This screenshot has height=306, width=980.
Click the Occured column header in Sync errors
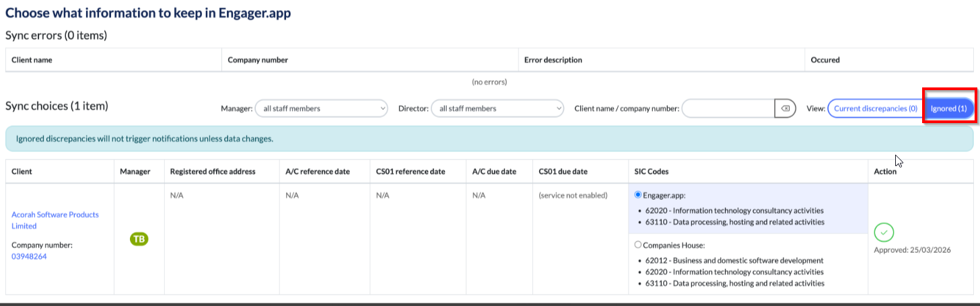tap(825, 60)
